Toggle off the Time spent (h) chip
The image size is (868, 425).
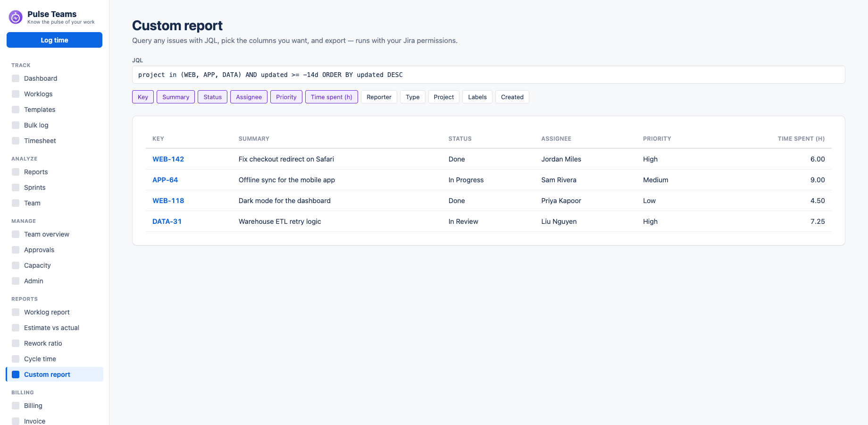[332, 97]
